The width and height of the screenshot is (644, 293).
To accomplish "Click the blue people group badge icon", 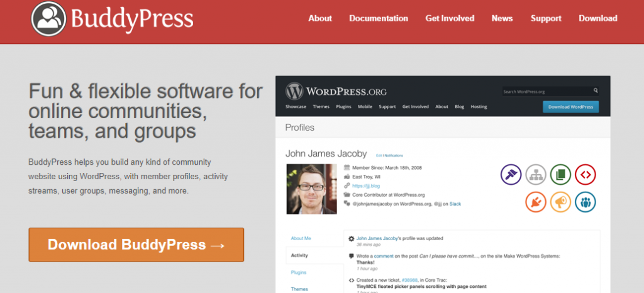I will (x=586, y=202).
